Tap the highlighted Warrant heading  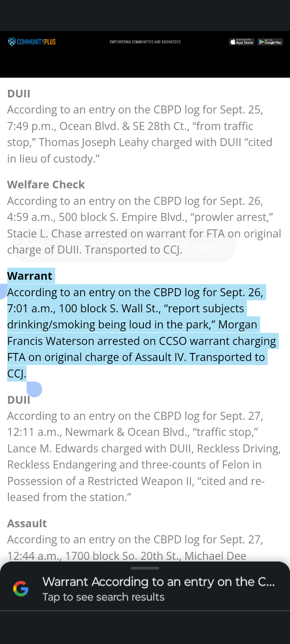[30, 276]
